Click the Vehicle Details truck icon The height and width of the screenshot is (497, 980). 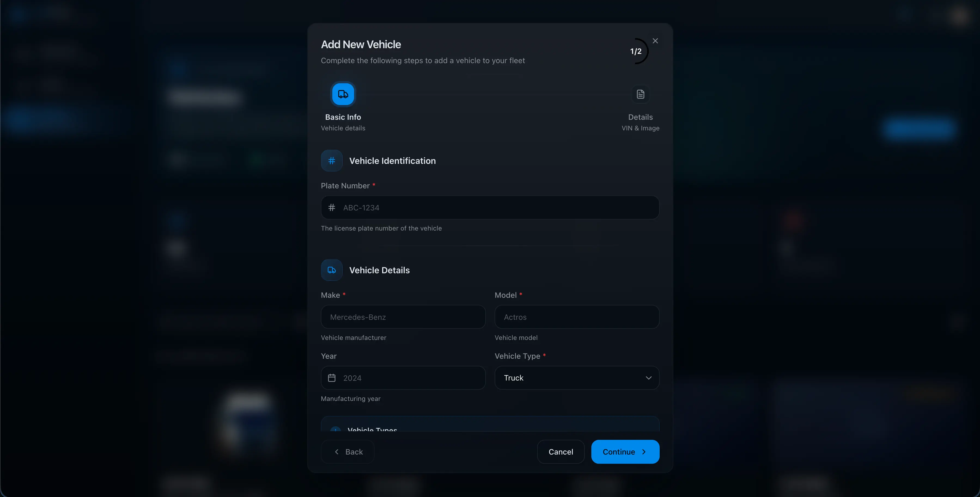pyautogui.click(x=331, y=270)
